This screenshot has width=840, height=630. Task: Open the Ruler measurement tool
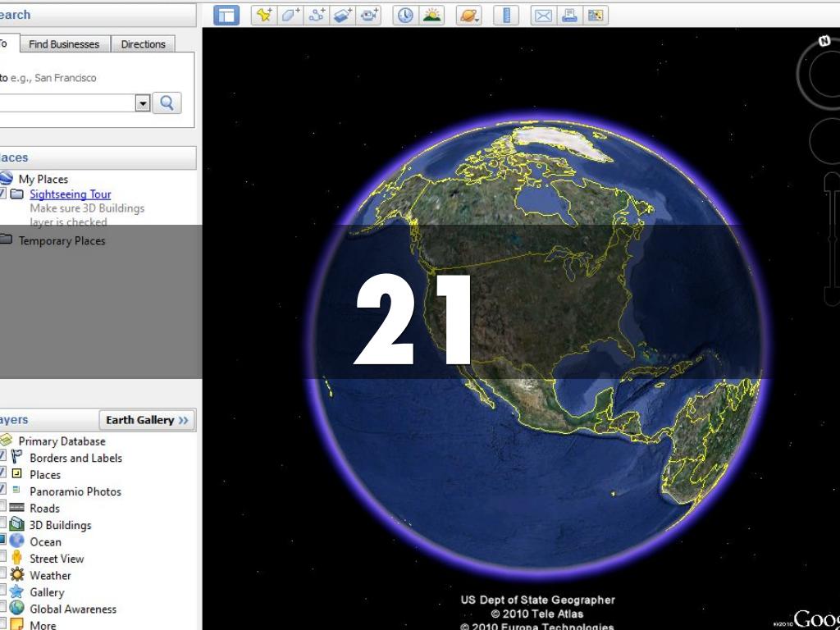506,15
